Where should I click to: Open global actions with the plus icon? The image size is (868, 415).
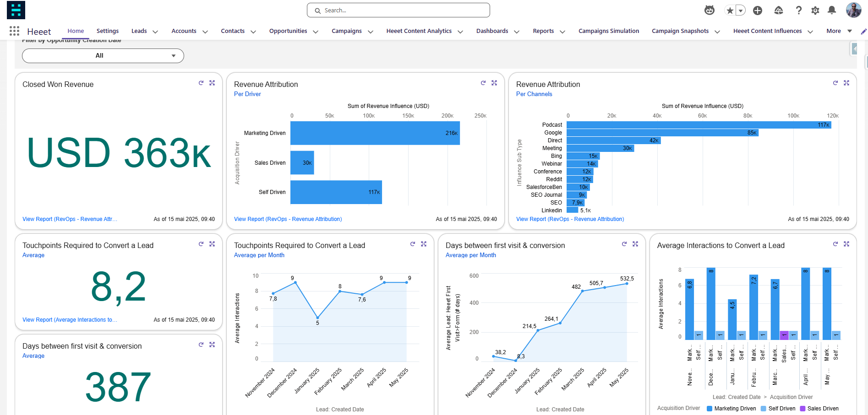(758, 10)
